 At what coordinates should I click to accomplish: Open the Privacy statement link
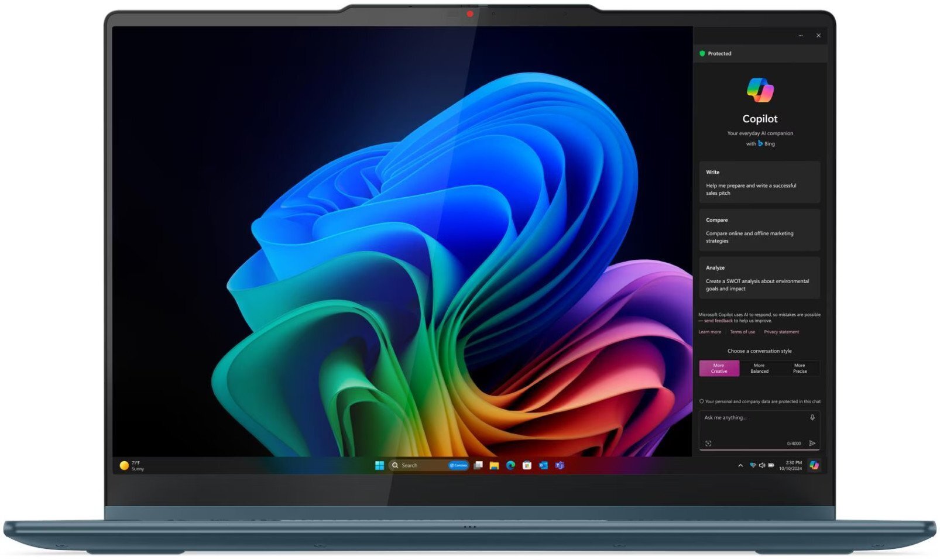(x=781, y=332)
